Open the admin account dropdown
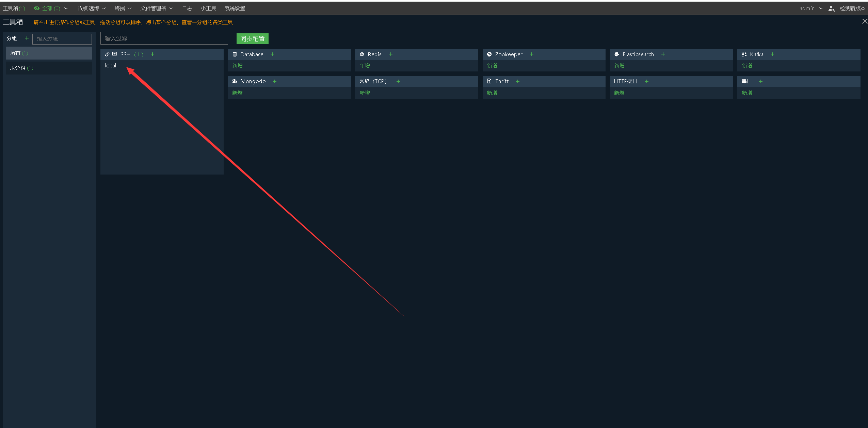This screenshot has width=868, height=428. click(x=811, y=9)
